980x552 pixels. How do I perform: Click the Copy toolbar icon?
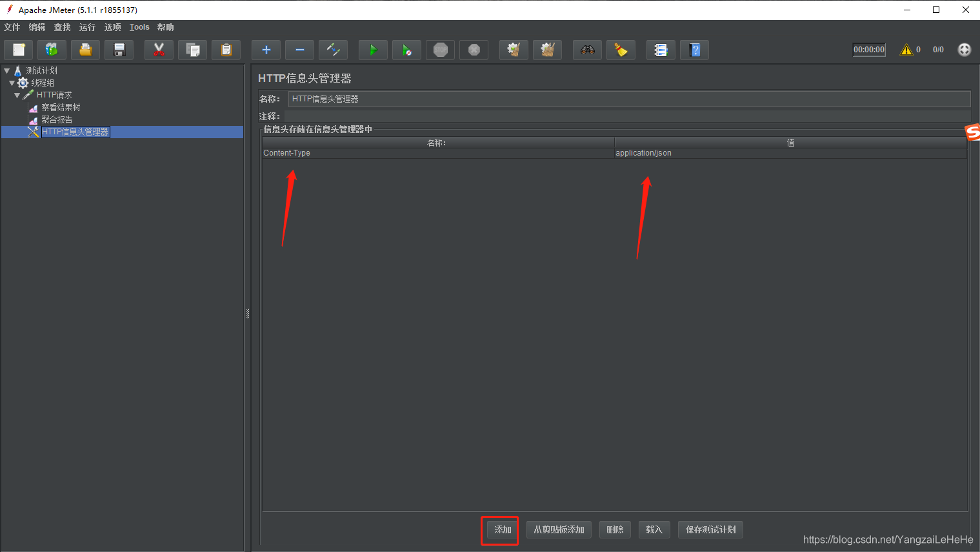(x=192, y=50)
